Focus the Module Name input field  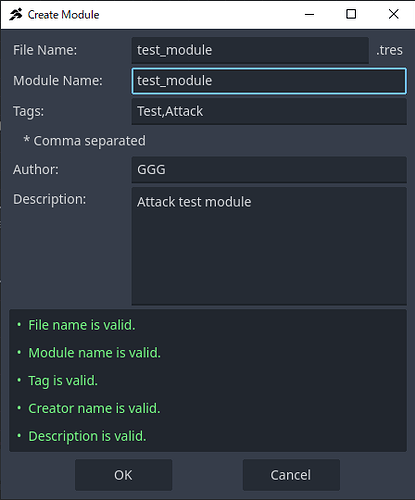coord(269,81)
